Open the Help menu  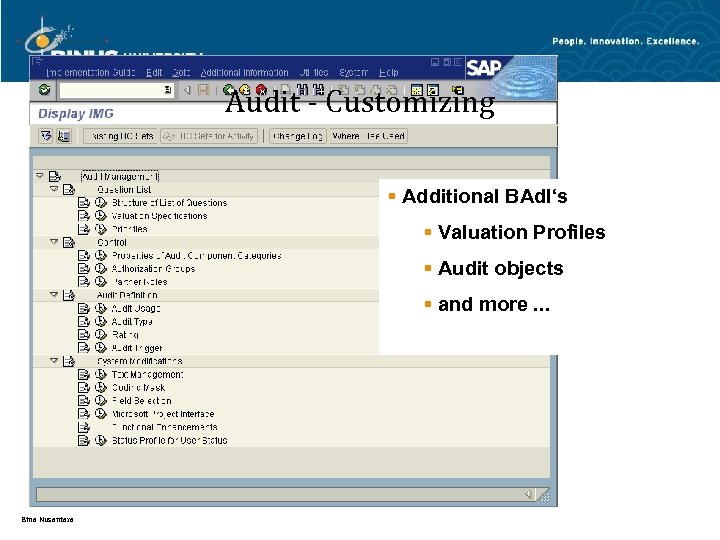click(388, 73)
